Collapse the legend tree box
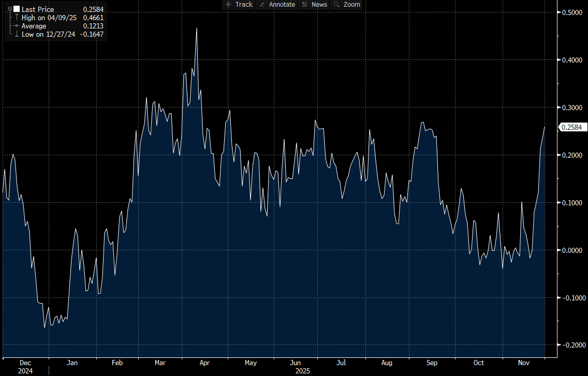Screen dimensions: 588x376 click(10, 9)
